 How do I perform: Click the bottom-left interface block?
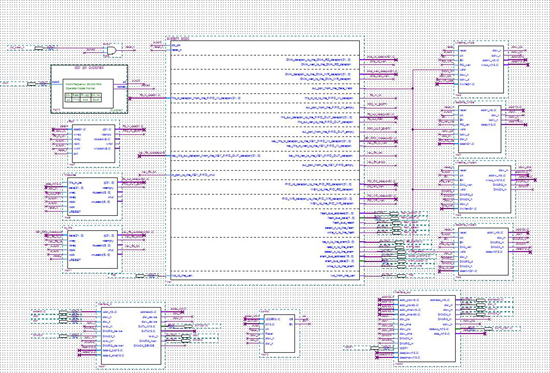131,336
